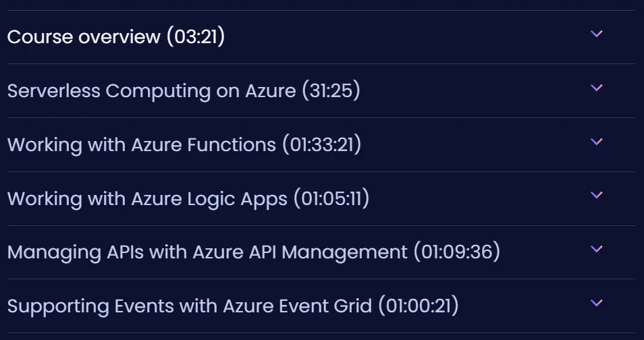Click the 01:09:36 duration label

pyautogui.click(x=457, y=252)
